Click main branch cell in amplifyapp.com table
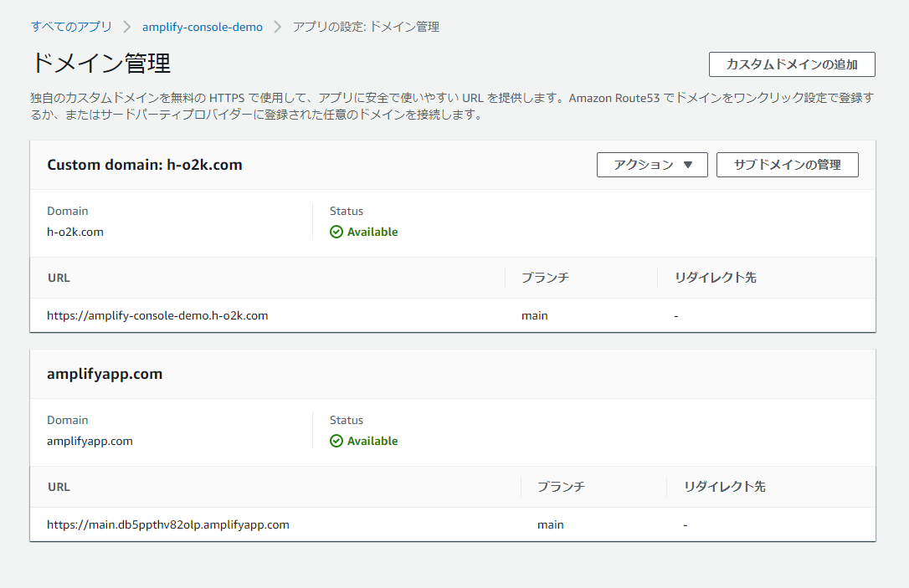The width and height of the screenshot is (909, 588). [x=550, y=525]
